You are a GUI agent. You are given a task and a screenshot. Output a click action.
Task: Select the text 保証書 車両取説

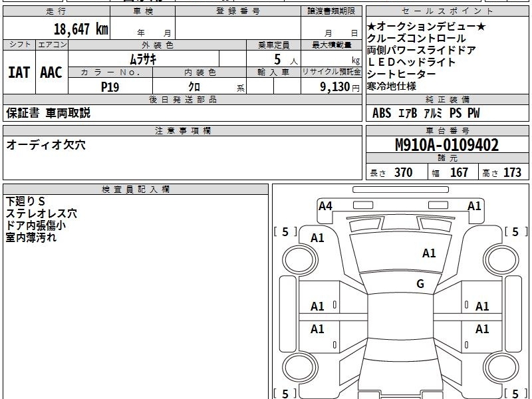coord(48,113)
